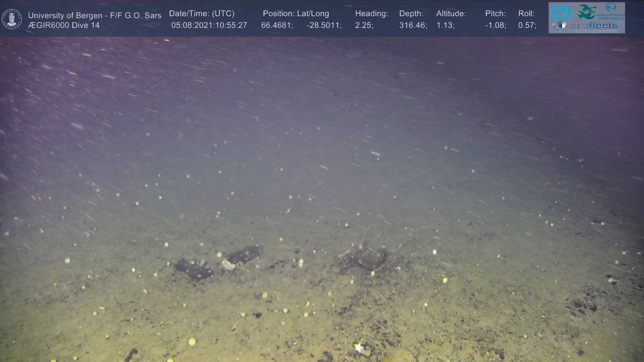
Task: Click the Depth value 316.46
Action: tap(413, 25)
